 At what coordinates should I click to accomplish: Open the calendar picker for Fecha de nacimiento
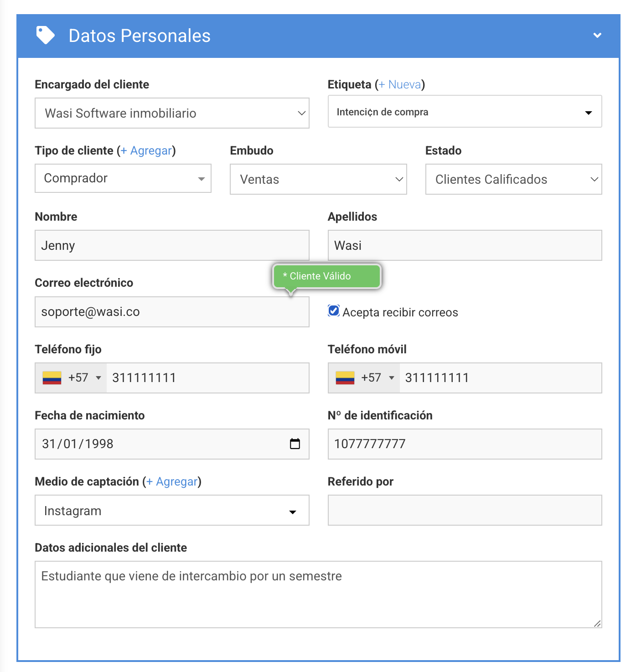point(295,444)
